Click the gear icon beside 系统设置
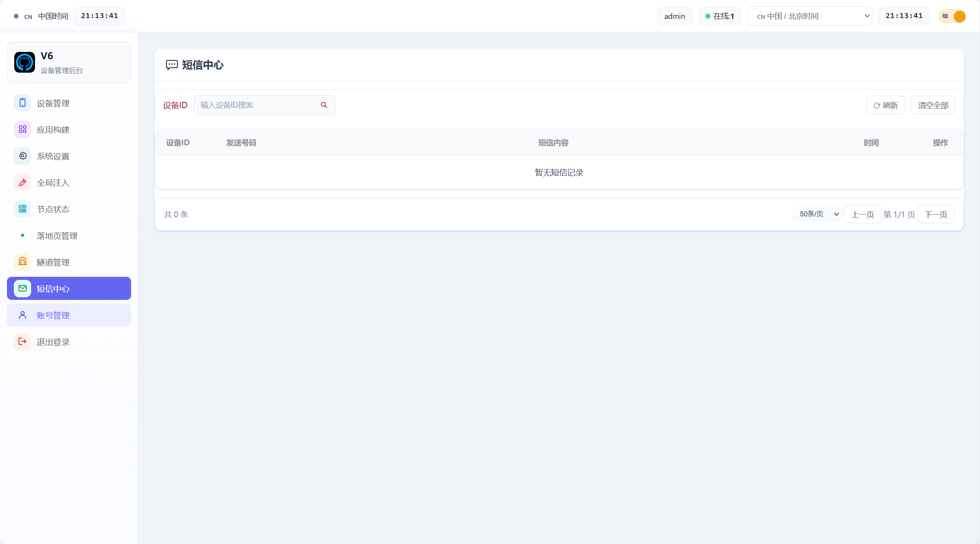This screenshot has height=544, width=980. [23, 156]
